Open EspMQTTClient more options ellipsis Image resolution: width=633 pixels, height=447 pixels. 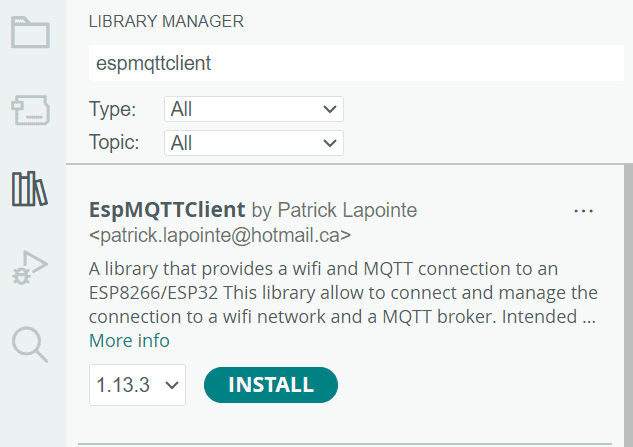(584, 211)
